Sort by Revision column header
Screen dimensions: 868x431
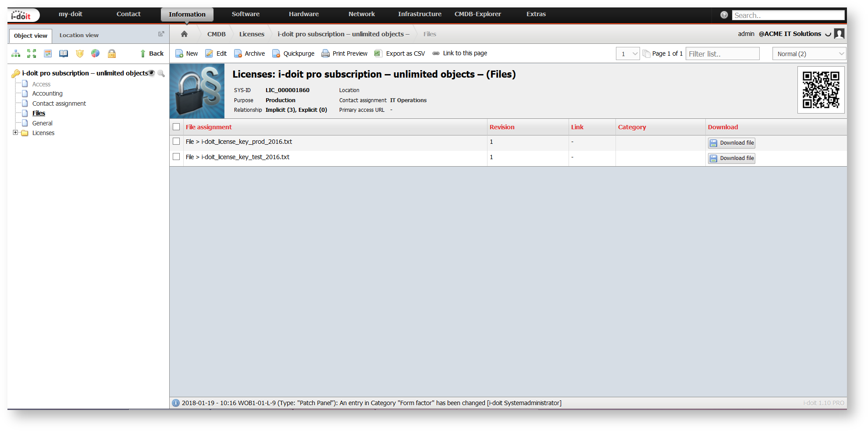tap(502, 127)
